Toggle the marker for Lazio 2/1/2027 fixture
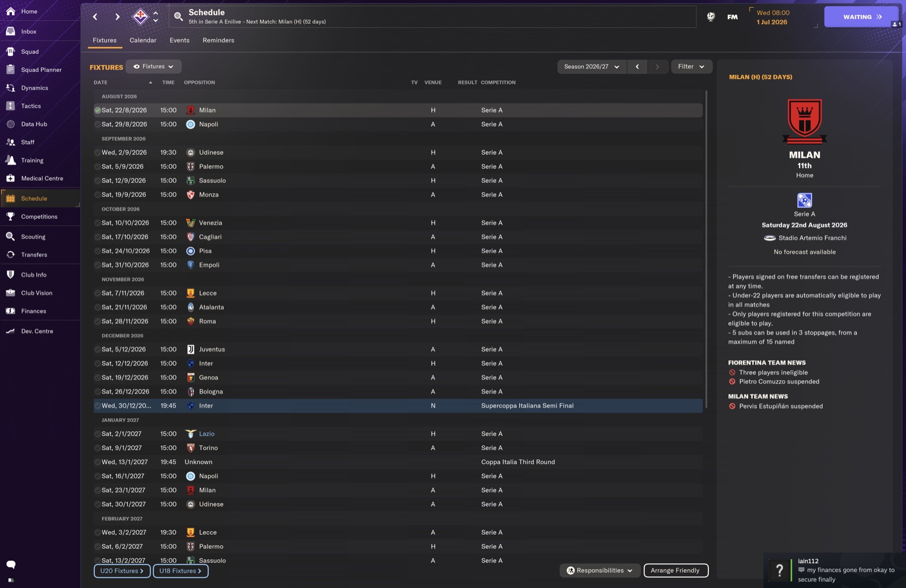This screenshot has height=588, width=906. coord(97,434)
